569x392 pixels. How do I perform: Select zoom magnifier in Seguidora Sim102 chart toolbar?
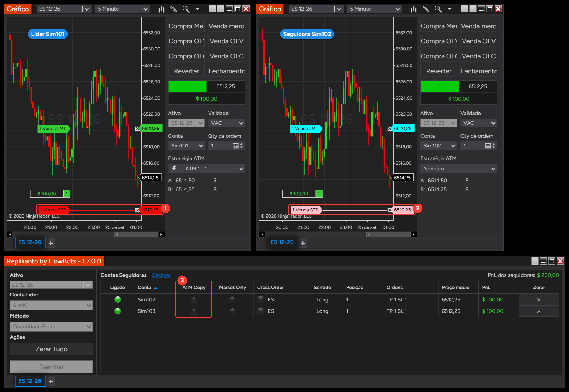point(438,9)
